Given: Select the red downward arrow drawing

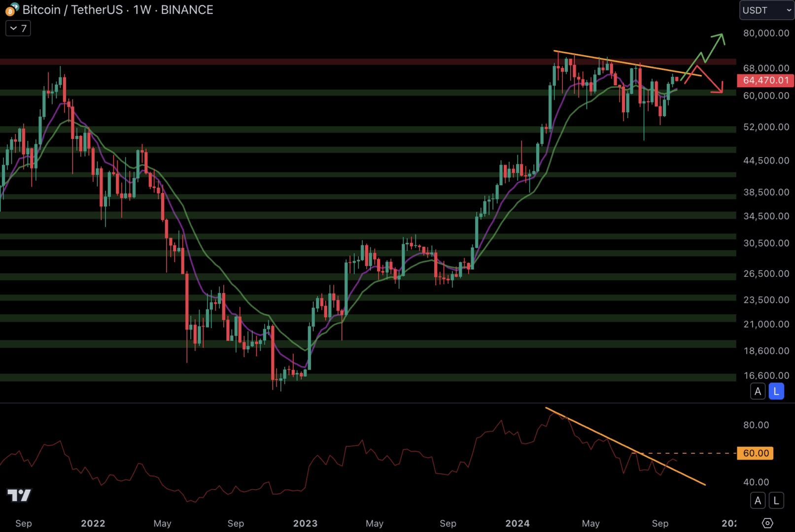Looking at the screenshot, I should click(711, 80).
